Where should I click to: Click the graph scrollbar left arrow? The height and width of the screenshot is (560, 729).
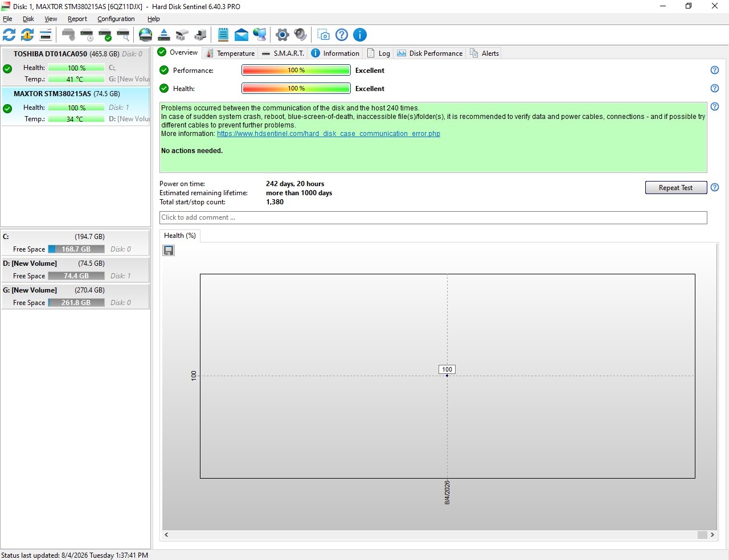click(x=166, y=535)
